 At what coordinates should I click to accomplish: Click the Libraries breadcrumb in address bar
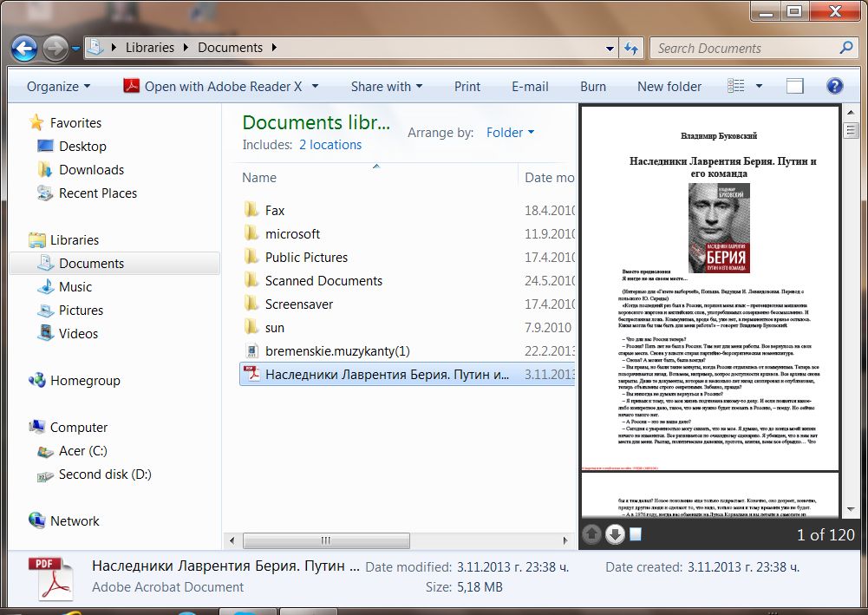(149, 48)
